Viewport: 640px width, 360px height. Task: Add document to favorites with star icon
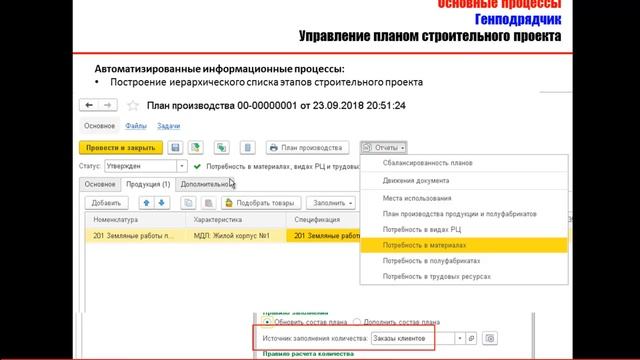[x=133, y=106]
